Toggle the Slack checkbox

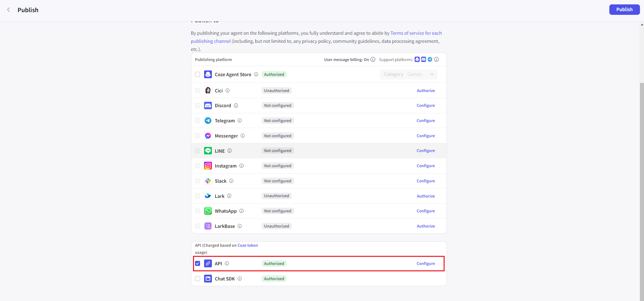(x=198, y=181)
